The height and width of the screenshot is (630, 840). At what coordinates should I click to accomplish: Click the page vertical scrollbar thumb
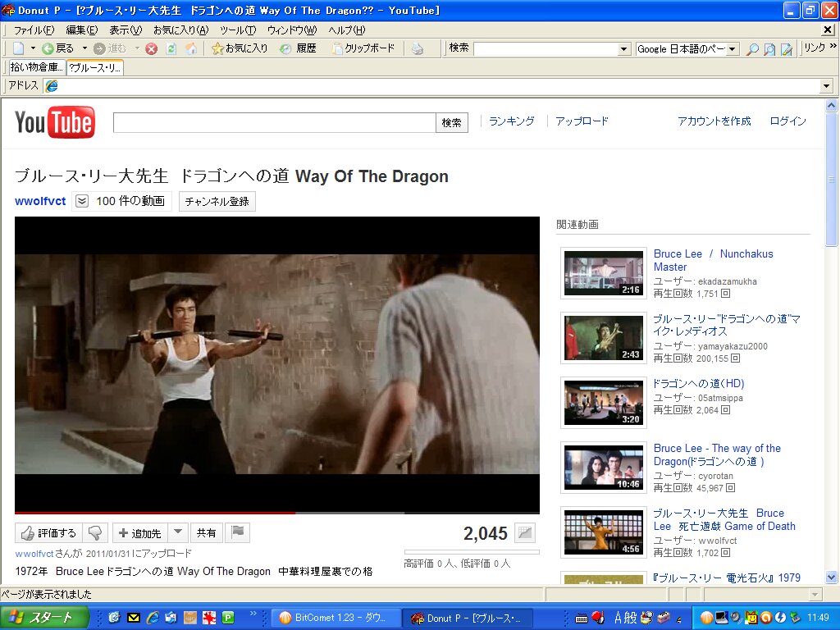click(x=832, y=180)
